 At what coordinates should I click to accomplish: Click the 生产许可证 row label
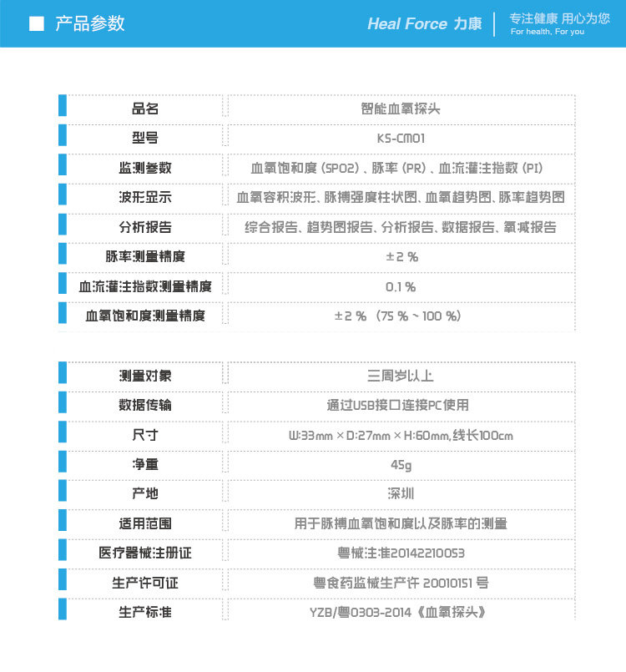145,583
